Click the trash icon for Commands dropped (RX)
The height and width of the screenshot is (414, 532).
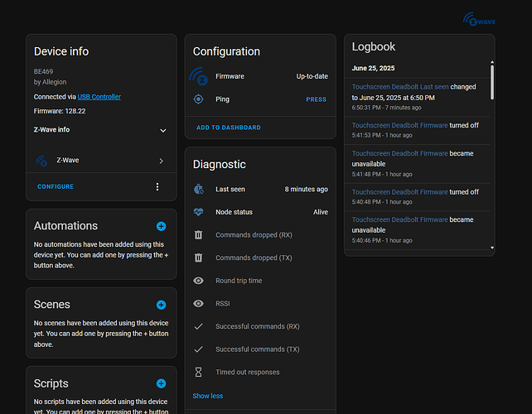coord(199,235)
